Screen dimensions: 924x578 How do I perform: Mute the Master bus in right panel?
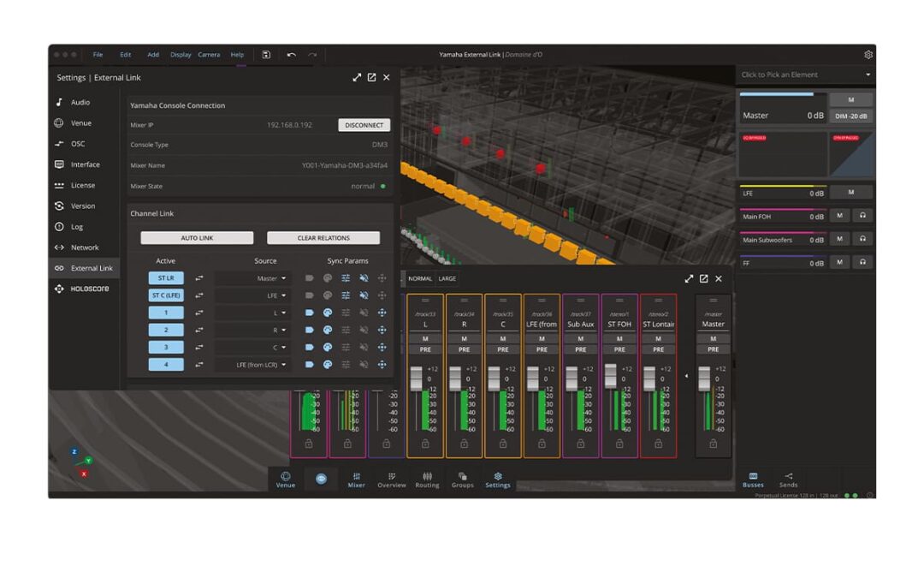[851, 99]
